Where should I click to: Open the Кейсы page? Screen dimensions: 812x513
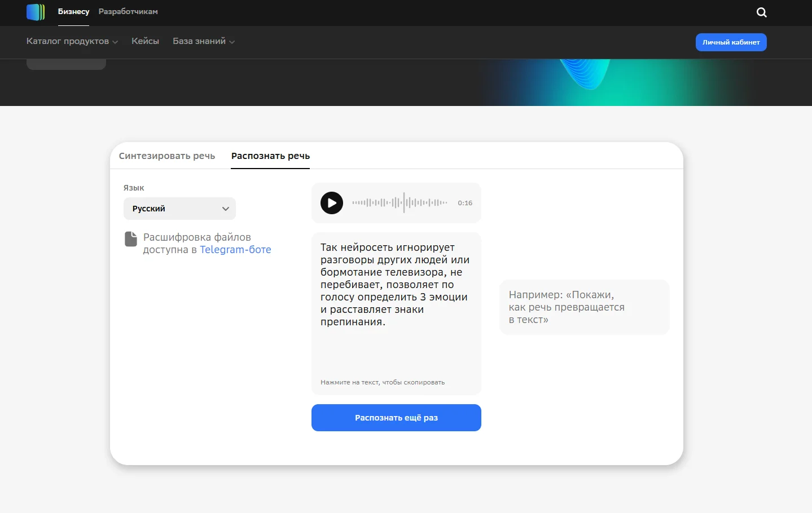145,41
